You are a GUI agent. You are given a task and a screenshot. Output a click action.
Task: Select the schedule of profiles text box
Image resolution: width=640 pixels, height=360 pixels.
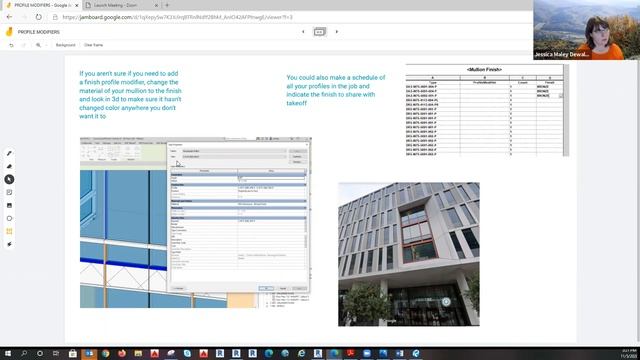click(336, 90)
